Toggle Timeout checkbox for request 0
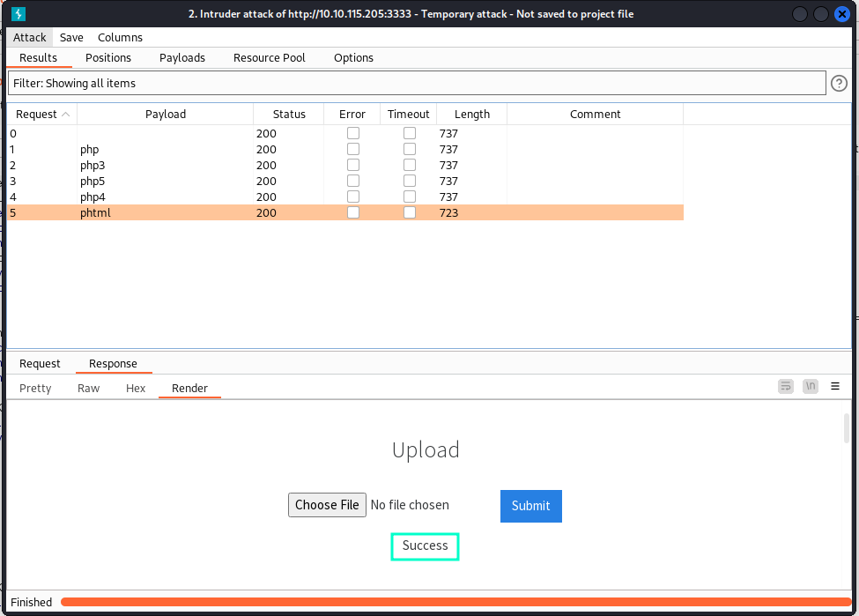 tap(409, 133)
